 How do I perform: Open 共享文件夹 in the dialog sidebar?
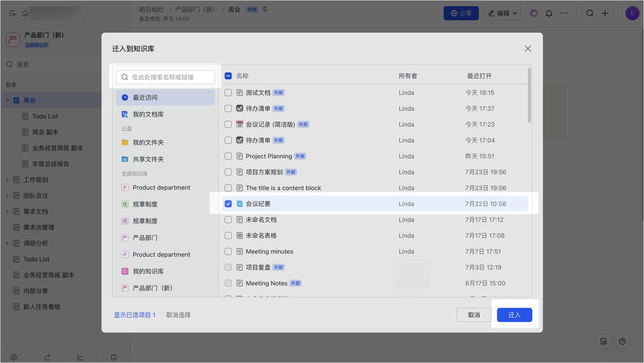[x=166, y=159]
